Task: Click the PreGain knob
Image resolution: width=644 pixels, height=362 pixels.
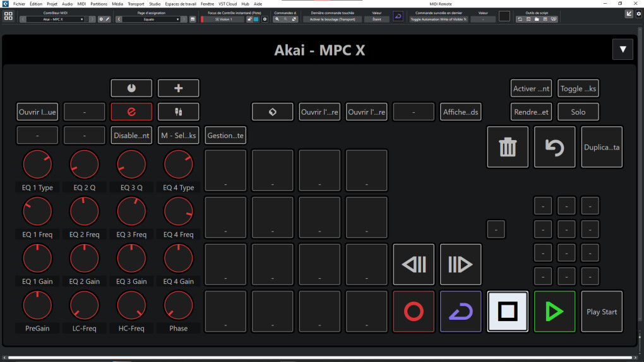Action: click(37, 305)
